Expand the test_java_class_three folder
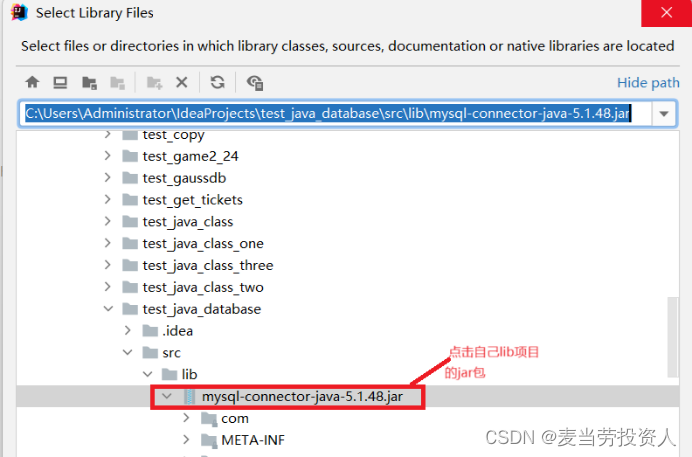The image size is (692, 457). (108, 265)
